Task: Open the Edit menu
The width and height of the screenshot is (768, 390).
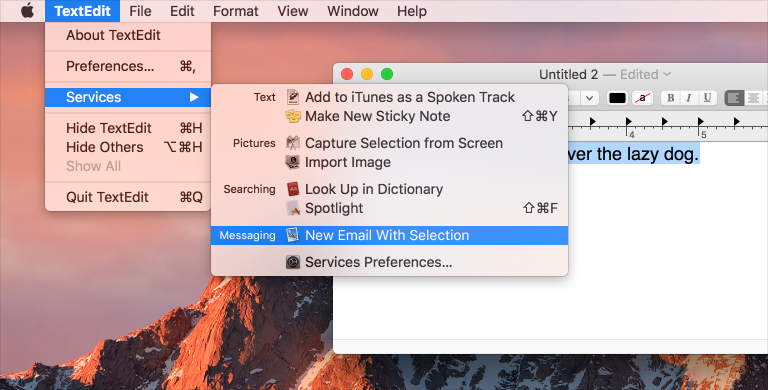Action: click(x=182, y=11)
